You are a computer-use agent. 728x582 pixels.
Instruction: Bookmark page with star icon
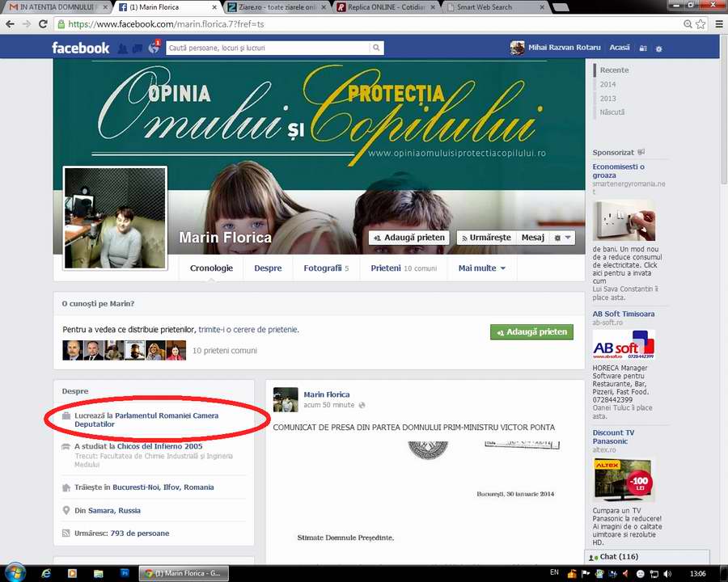pos(700,23)
